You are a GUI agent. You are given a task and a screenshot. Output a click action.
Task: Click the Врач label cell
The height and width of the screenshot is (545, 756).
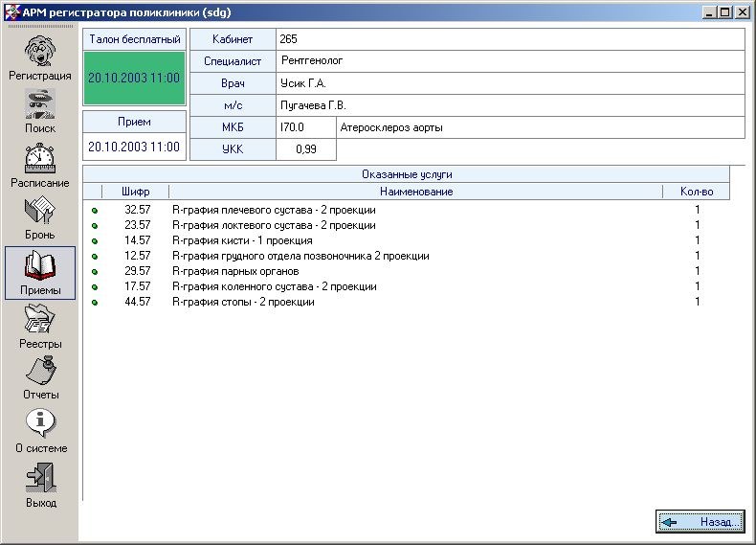coord(233,83)
